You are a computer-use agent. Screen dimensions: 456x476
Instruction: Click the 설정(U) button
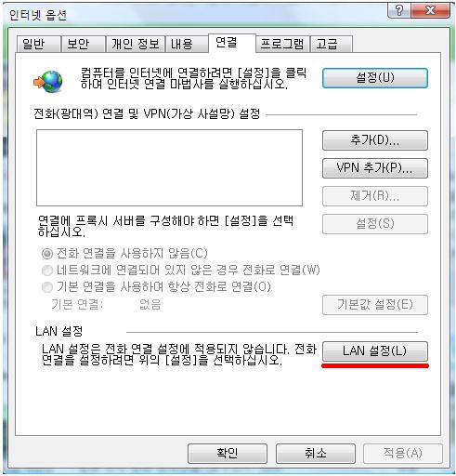375,78
